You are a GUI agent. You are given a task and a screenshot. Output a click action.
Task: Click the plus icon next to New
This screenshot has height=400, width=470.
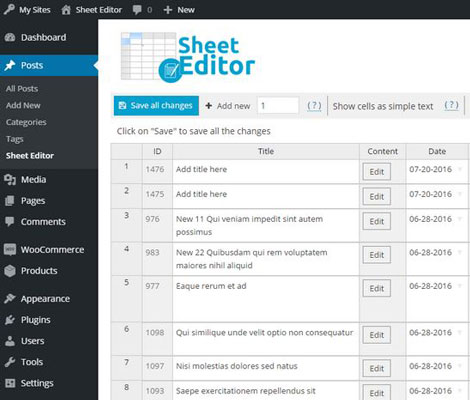click(168, 10)
